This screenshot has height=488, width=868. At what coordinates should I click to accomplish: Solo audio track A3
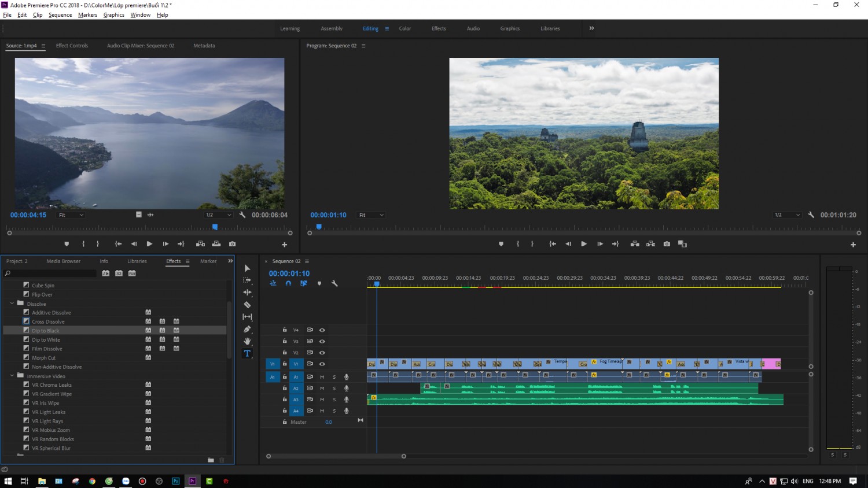(x=334, y=400)
